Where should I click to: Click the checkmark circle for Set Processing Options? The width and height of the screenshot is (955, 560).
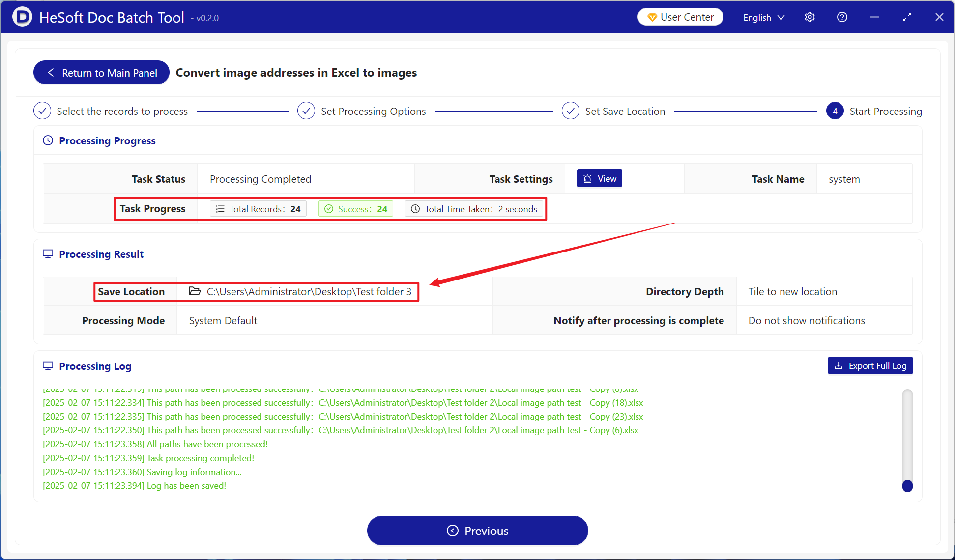[x=306, y=111]
